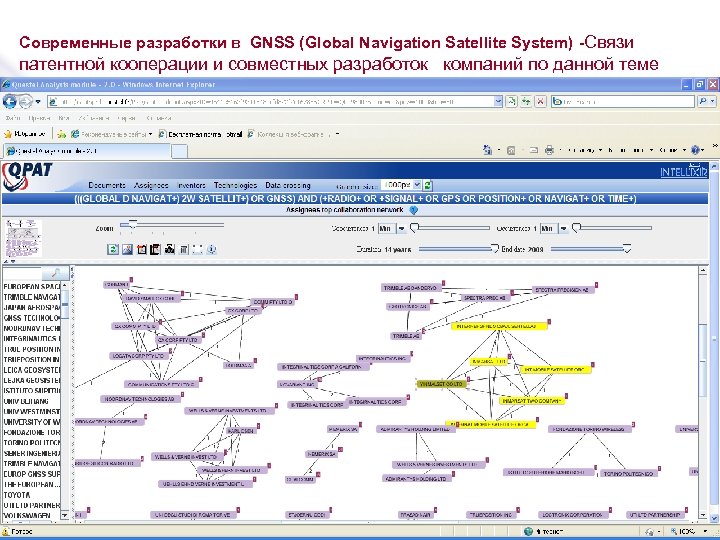Select VOLKSWAGEN in the assignee list
This screenshot has width=720, height=540.
pos(27,516)
